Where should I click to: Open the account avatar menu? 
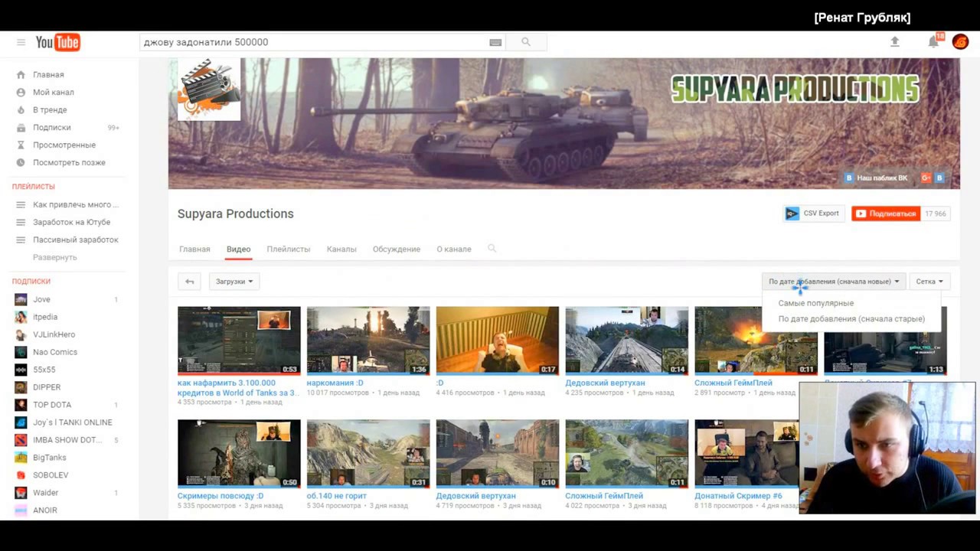pos(960,42)
